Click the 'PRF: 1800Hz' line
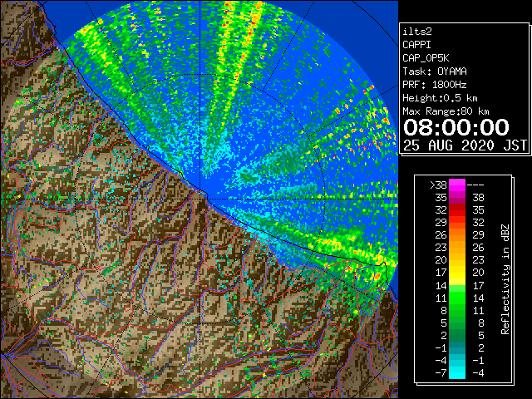 click(435, 85)
